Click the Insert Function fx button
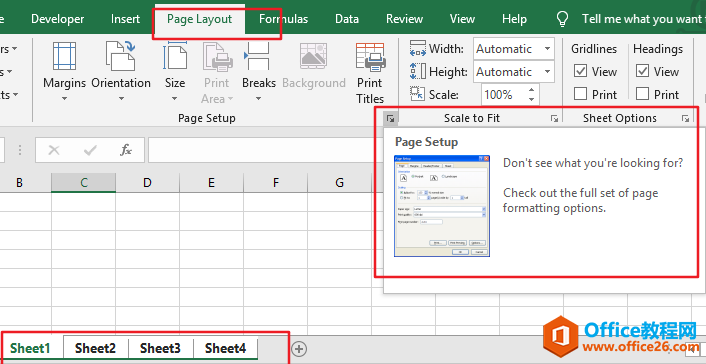706x364 pixels. point(126,150)
